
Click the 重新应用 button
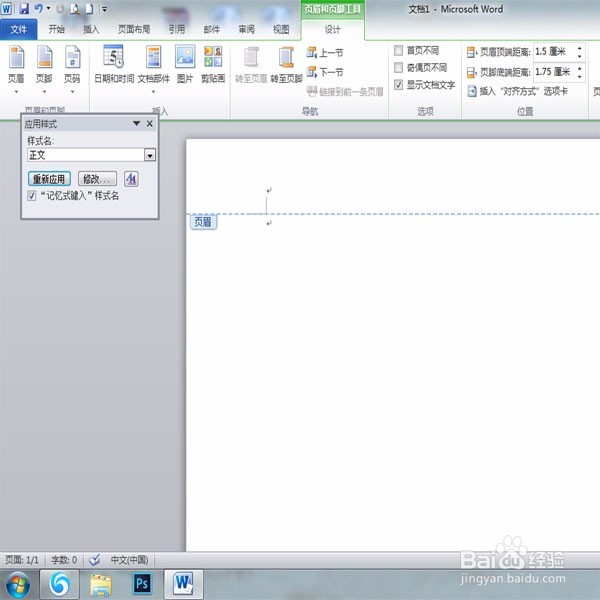pyautogui.click(x=49, y=179)
